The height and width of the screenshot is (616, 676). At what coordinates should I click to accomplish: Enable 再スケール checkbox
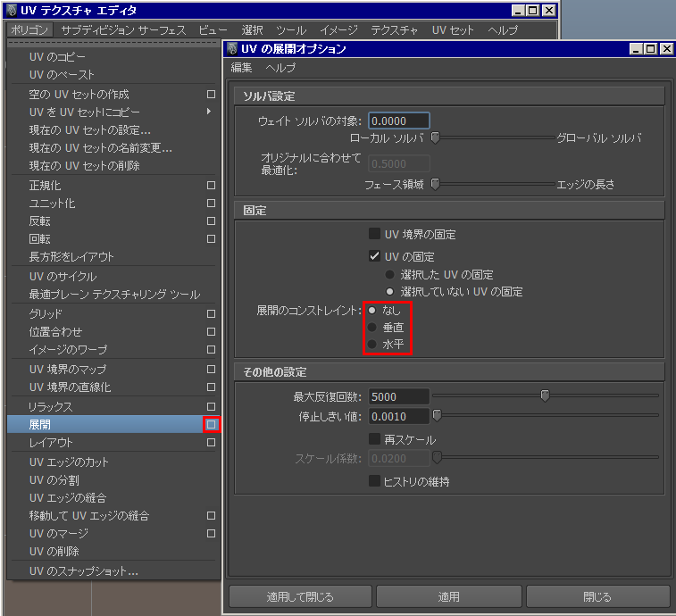coord(374,439)
